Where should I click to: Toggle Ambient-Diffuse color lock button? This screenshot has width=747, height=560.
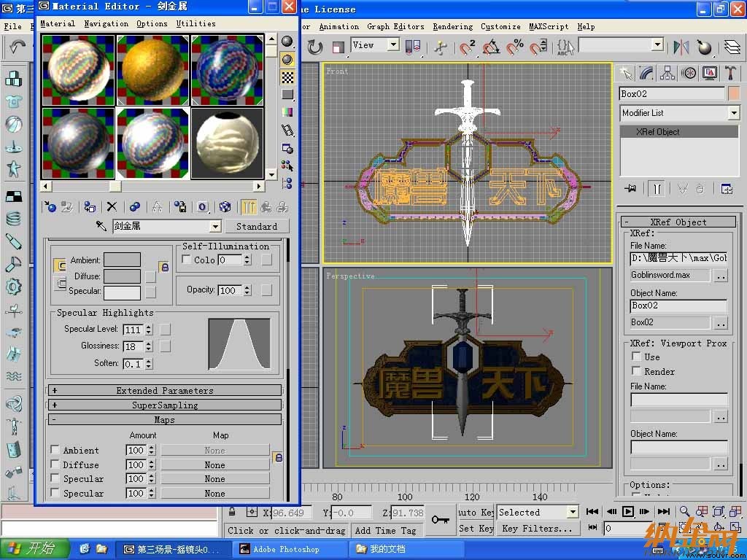164,267
